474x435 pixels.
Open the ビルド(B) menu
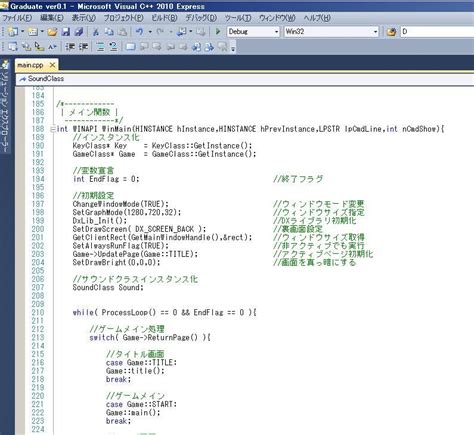pos(164,18)
